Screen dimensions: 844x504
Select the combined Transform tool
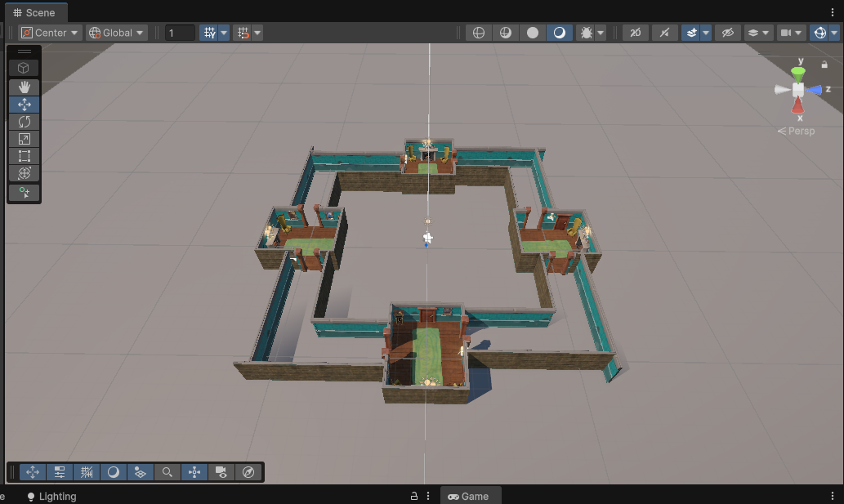tap(24, 173)
